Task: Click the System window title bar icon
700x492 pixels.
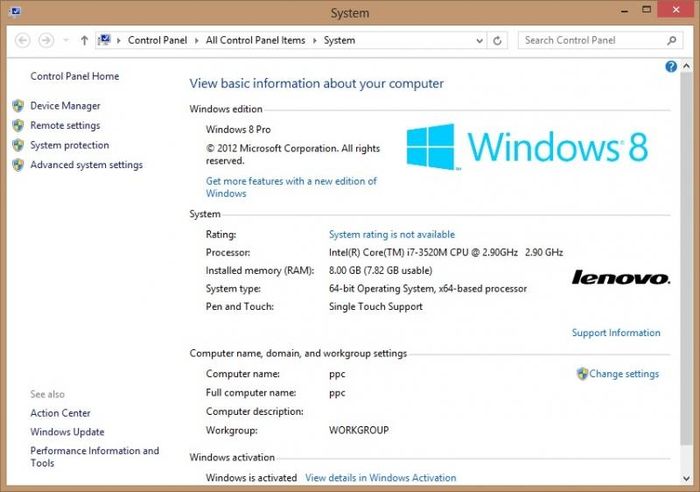Action: [15, 12]
